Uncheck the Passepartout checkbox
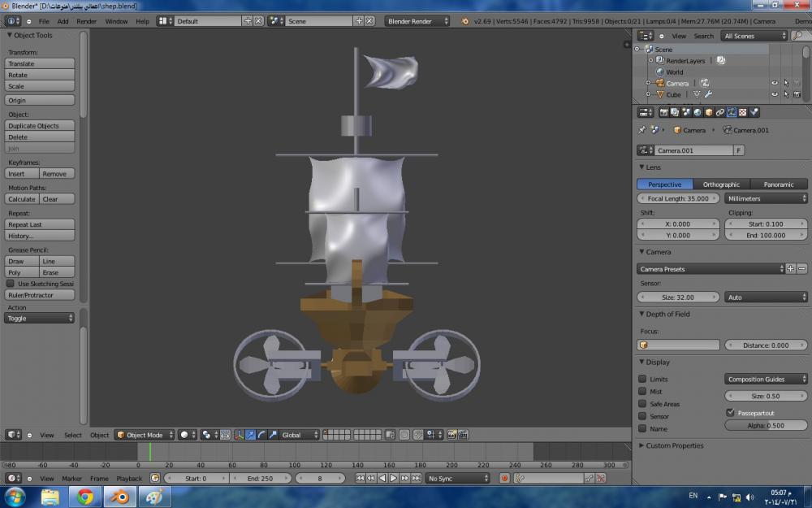 pyautogui.click(x=730, y=413)
